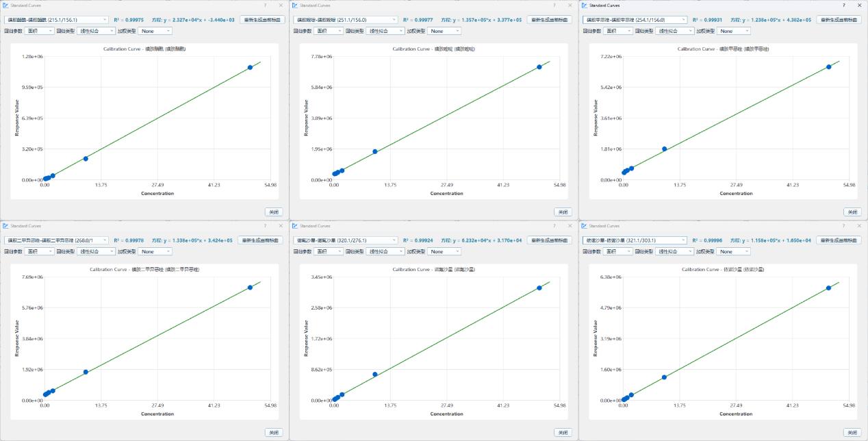Expand the None weighting dropdown in the 321.1/303.1 window
Image resolution: width=868 pixels, height=441 pixels.
[x=734, y=251]
